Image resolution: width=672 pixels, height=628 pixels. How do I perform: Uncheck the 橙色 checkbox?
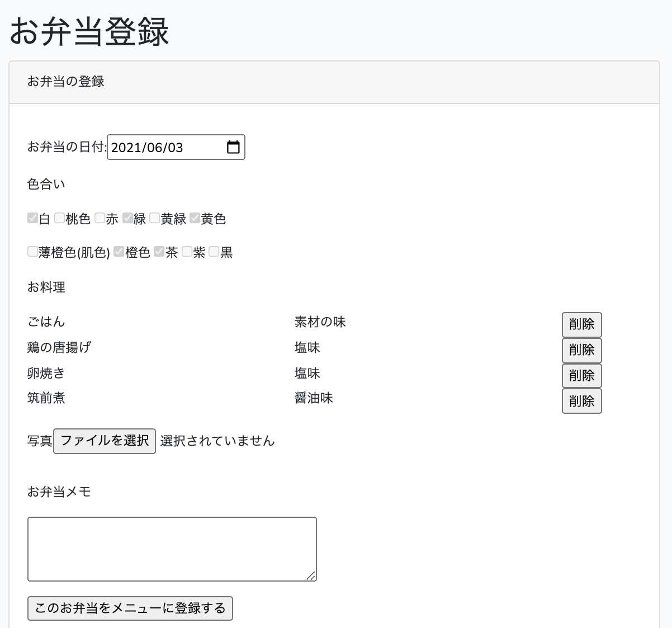(119, 252)
